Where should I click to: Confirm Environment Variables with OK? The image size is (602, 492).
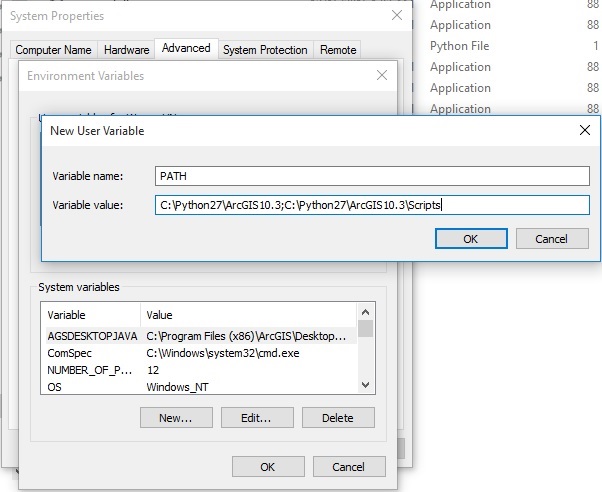click(268, 467)
